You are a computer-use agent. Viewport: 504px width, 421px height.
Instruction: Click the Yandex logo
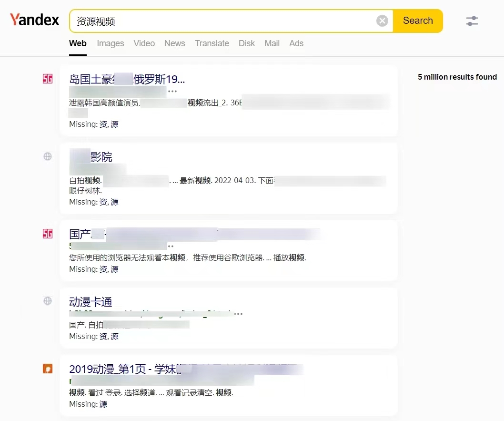[34, 20]
